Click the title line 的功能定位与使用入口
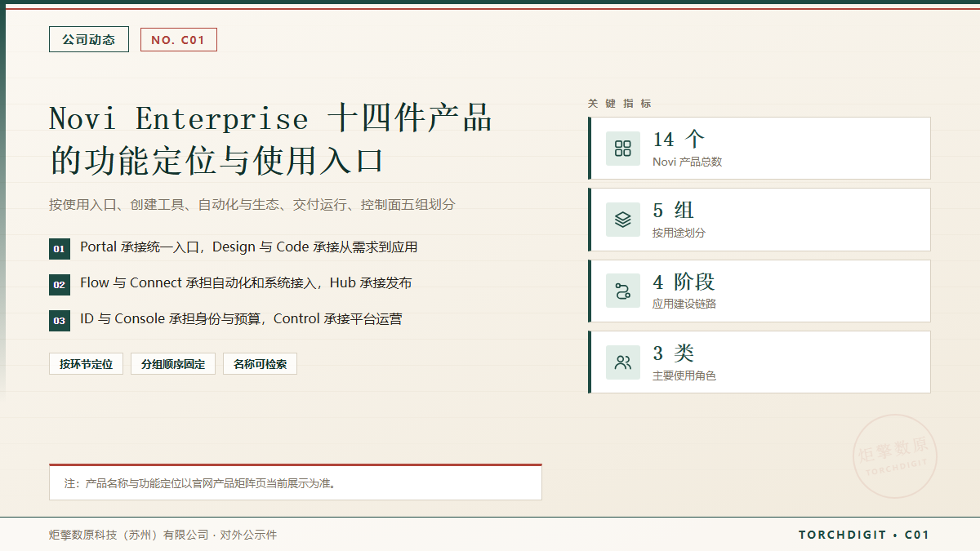The height and width of the screenshot is (551, 980). pos(216,160)
